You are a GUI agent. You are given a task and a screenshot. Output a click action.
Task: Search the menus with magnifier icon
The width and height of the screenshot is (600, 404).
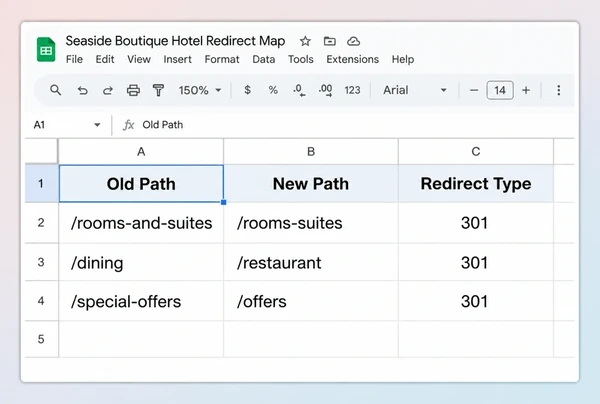55,90
